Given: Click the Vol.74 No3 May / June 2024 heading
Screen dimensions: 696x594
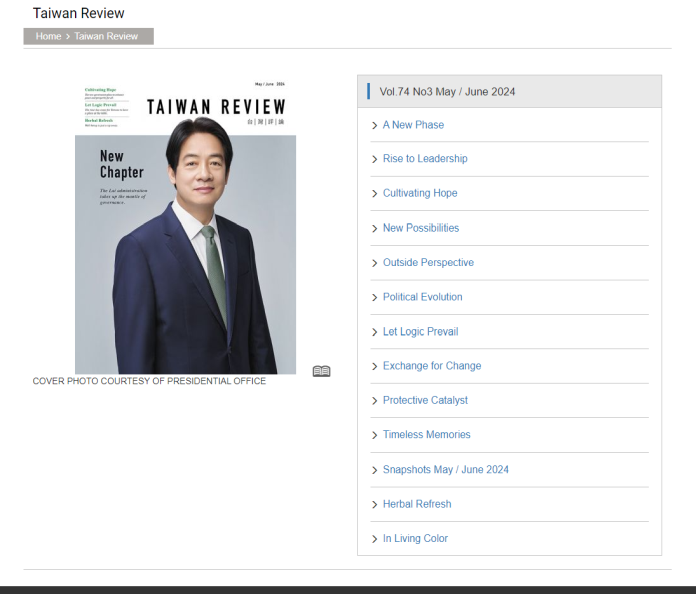Looking at the screenshot, I should tap(447, 92).
